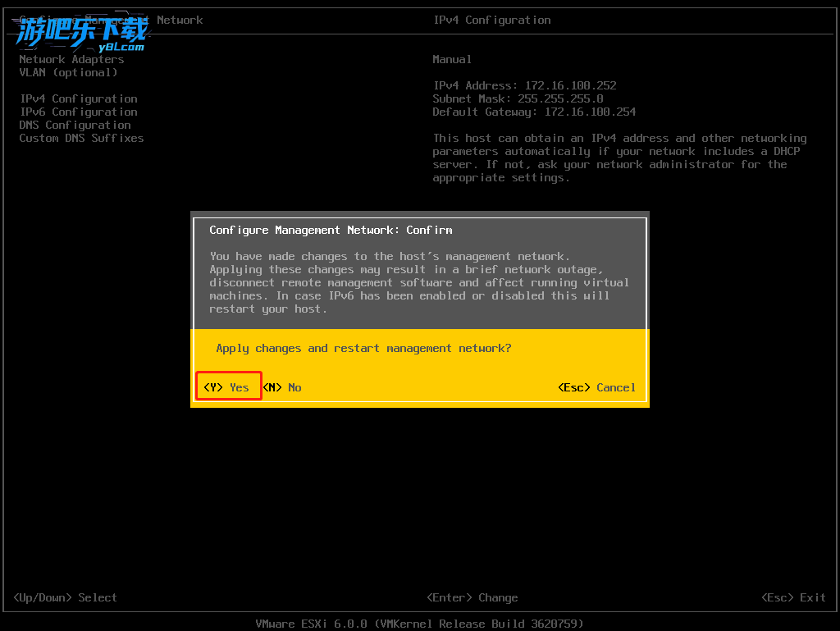Click the y8l.com watermark logo
The width and height of the screenshot is (840, 631).
pyautogui.click(x=82, y=34)
